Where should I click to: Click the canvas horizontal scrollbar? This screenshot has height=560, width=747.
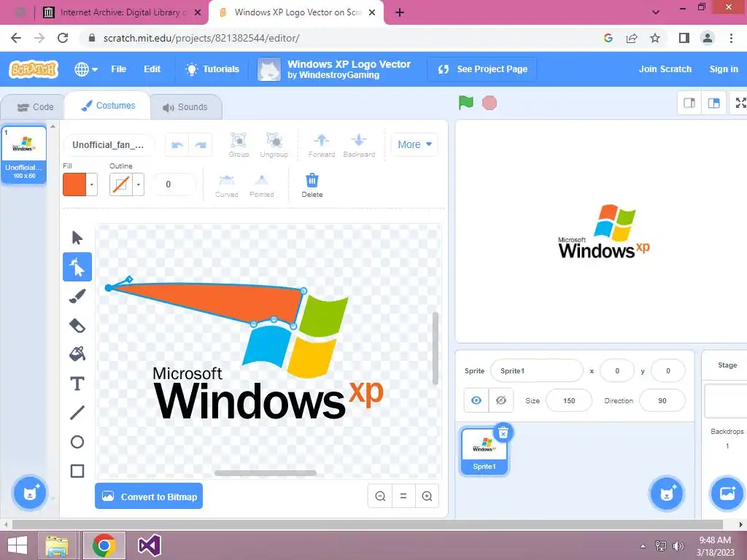pos(266,472)
